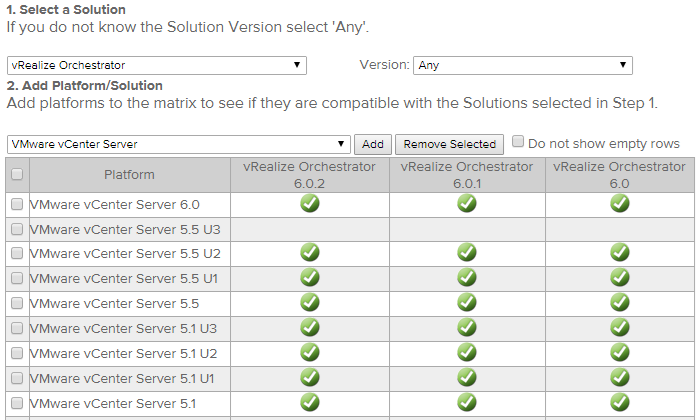The image size is (698, 420).
Task: Click Orchestrator 6.0 checkmark in vCenter Server 5.1 row
Action: [620, 402]
